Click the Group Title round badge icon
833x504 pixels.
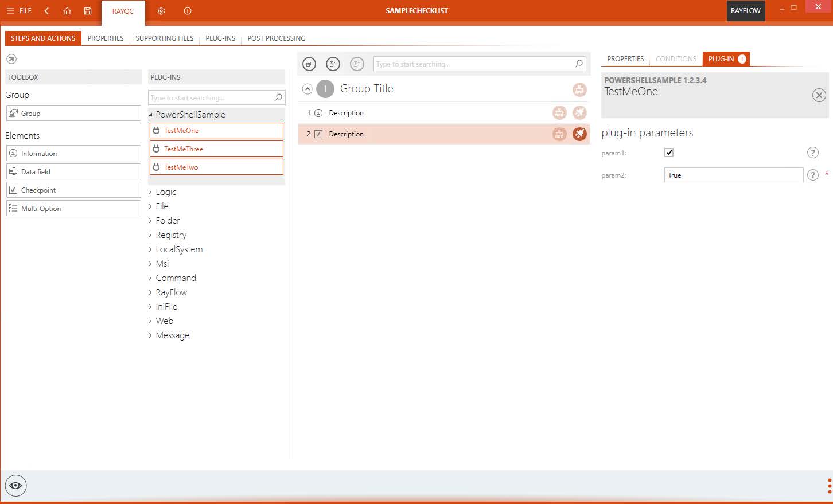(x=325, y=89)
